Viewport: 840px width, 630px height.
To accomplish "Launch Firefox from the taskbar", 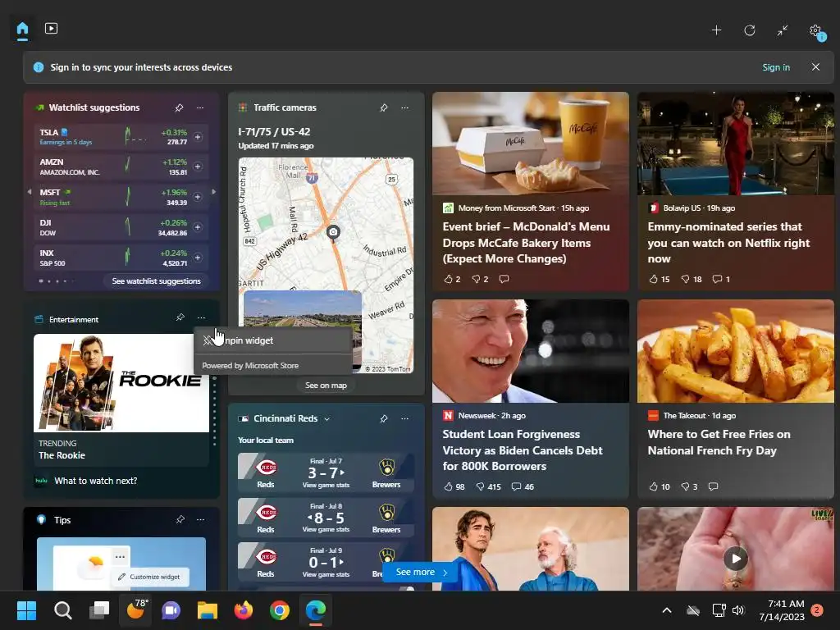I will point(243,610).
